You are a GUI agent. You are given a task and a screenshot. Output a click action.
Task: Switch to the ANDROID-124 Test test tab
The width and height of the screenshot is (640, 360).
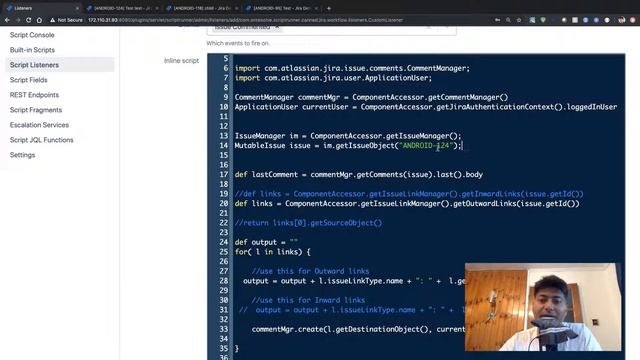coord(122,8)
